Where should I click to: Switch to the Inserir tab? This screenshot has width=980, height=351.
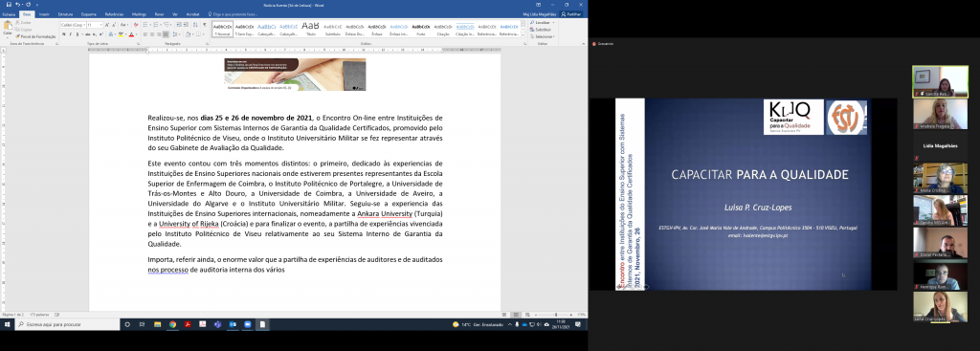tap(44, 13)
